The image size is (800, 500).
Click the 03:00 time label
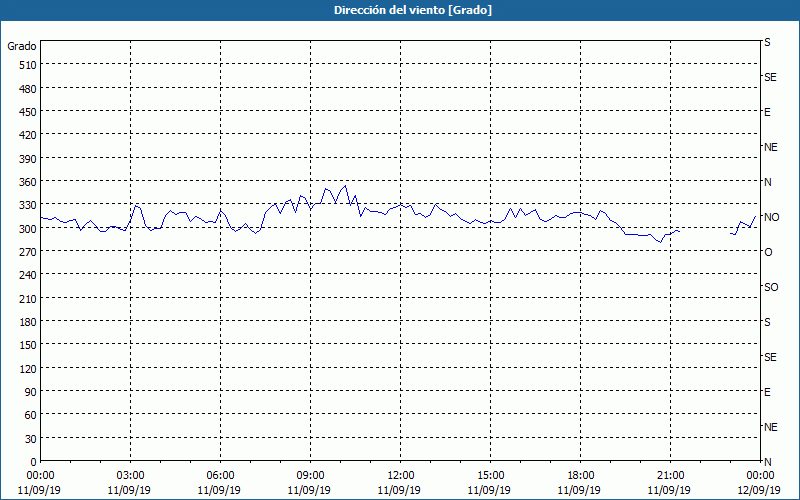pyautogui.click(x=131, y=476)
